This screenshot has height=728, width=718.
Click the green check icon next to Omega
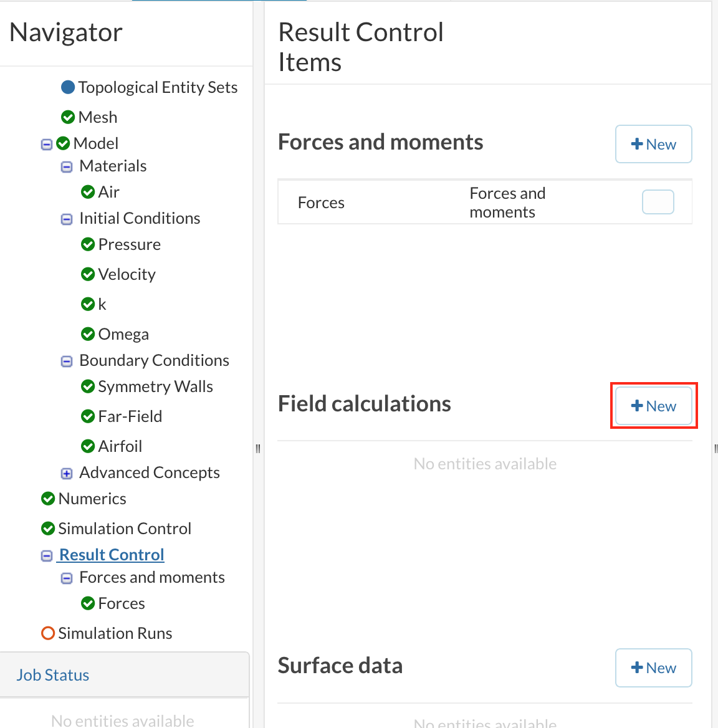88,334
